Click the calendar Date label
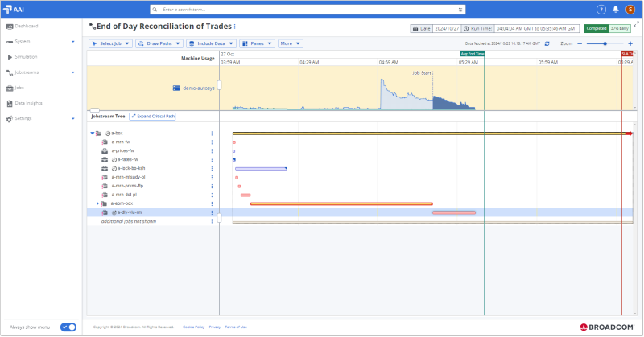 point(421,28)
